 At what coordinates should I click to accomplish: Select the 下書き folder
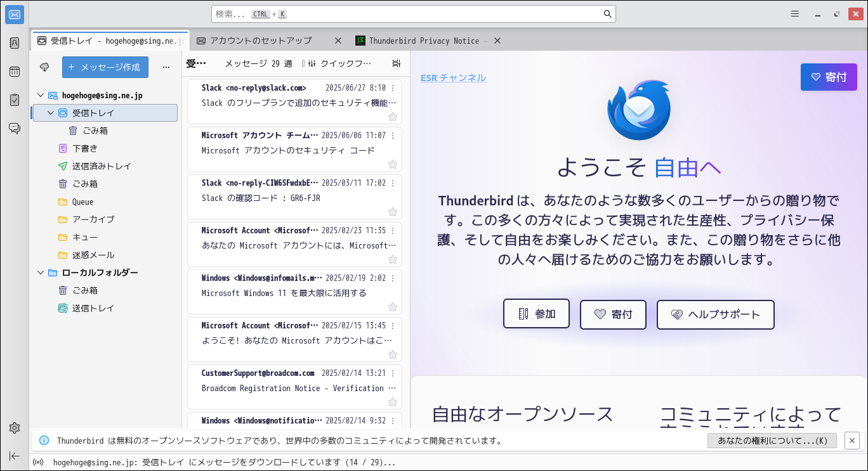(104, 148)
